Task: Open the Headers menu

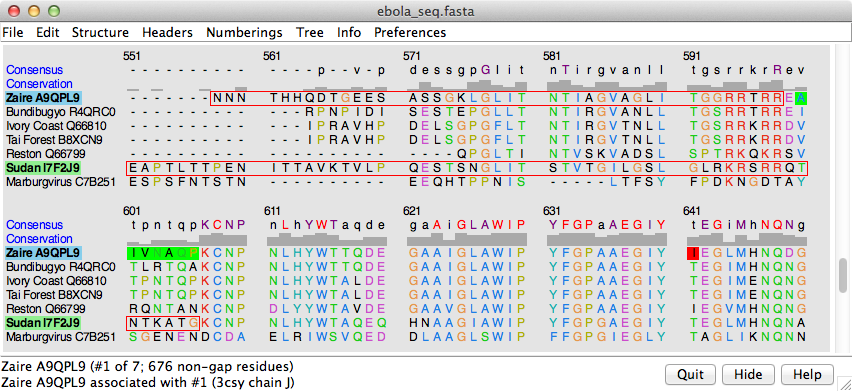Action: point(167,33)
